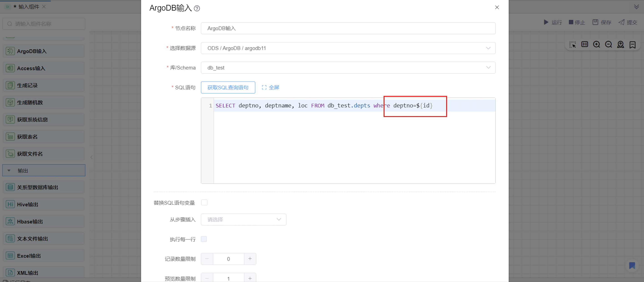644x282 pixels.
Task: Click the blue bookmark floating icon
Action: 632,265
